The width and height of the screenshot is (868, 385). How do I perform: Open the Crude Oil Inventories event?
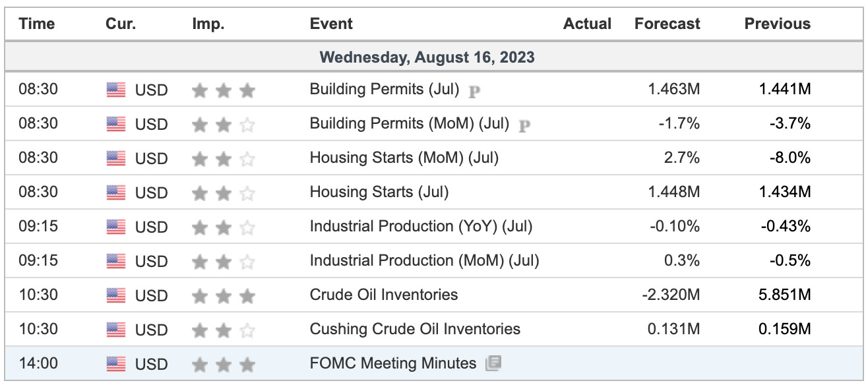(x=384, y=295)
